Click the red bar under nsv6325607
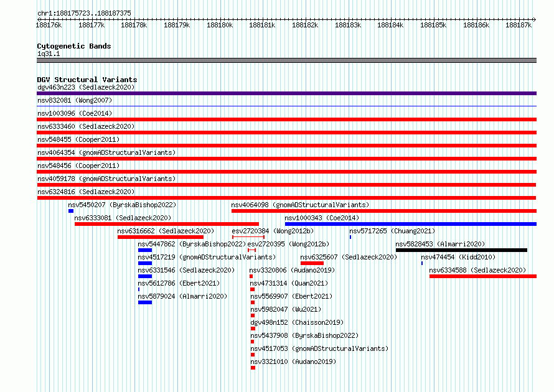The image size is (554, 392). 312,263
